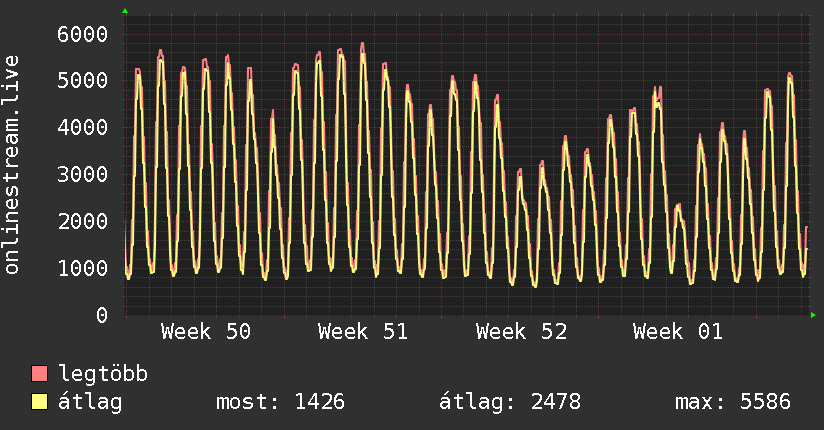The height and width of the screenshot is (430, 824).
Task: Click the 1000 y-axis tick label
Action: pos(80,269)
